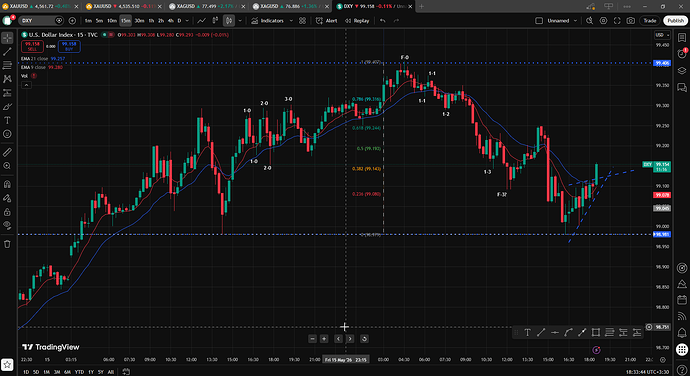Open the object tree layers panel
The width and height of the screenshot is (690, 376).
(x=682, y=70)
